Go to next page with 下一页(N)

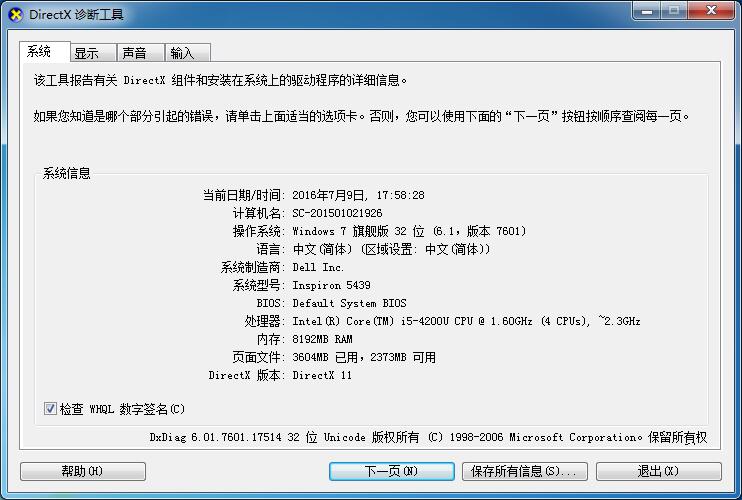392,471
